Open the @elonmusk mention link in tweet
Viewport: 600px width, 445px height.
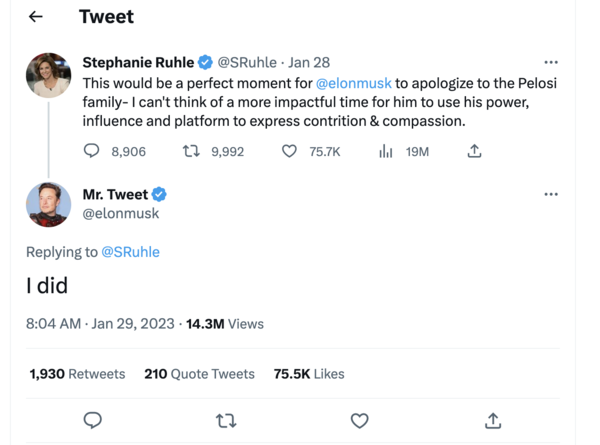pos(353,83)
